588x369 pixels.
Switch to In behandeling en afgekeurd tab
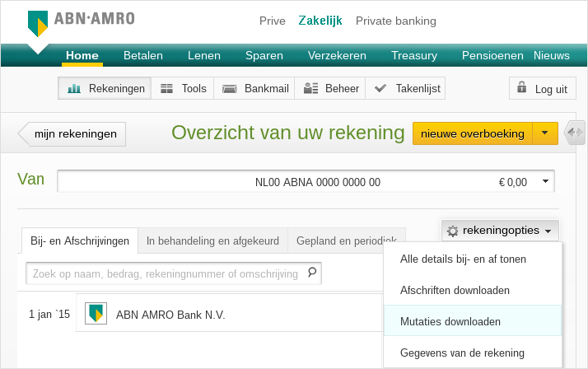coord(212,241)
